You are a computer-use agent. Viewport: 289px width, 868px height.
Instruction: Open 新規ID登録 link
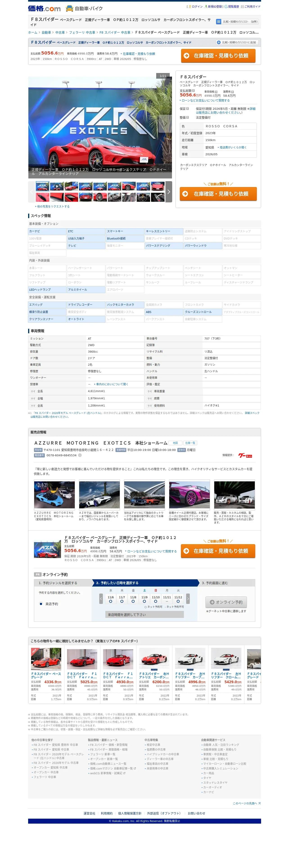[215, 6]
